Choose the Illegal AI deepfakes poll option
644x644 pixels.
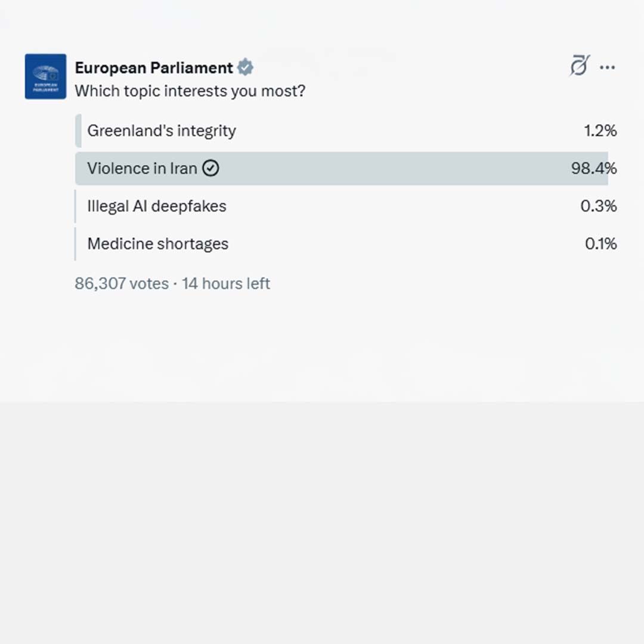(x=157, y=206)
